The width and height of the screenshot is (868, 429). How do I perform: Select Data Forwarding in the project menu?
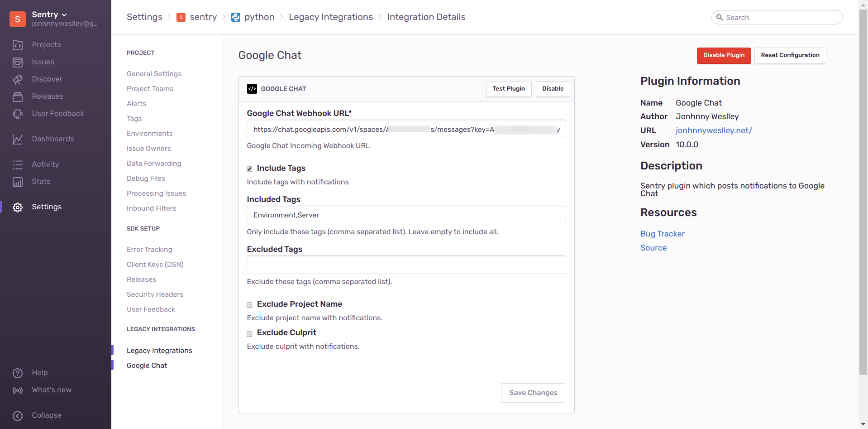click(154, 164)
